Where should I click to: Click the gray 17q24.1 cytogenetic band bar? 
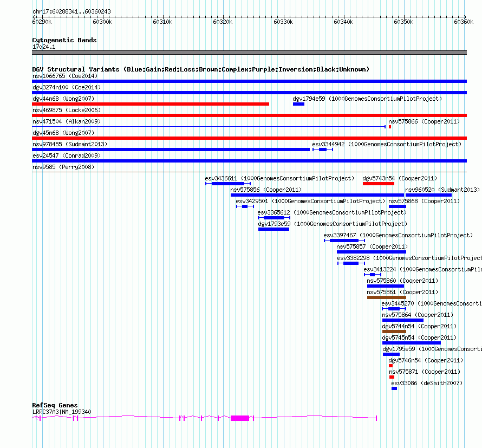pyautogui.click(x=249, y=53)
